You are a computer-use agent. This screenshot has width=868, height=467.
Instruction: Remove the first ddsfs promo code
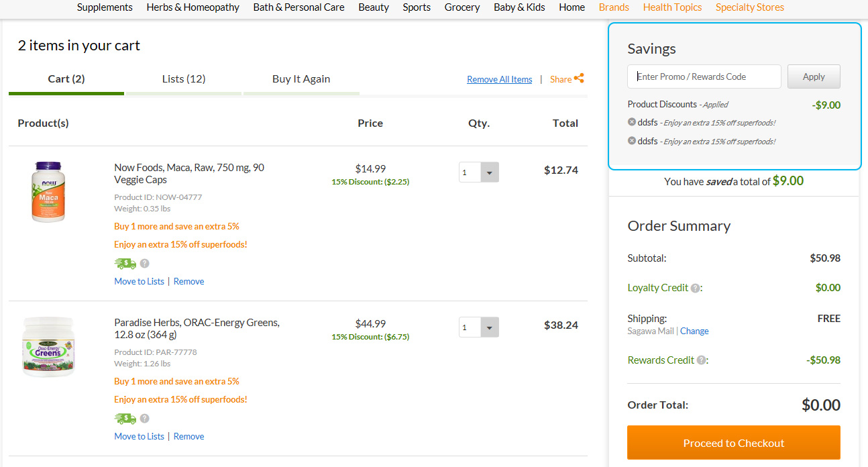[x=632, y=122]
